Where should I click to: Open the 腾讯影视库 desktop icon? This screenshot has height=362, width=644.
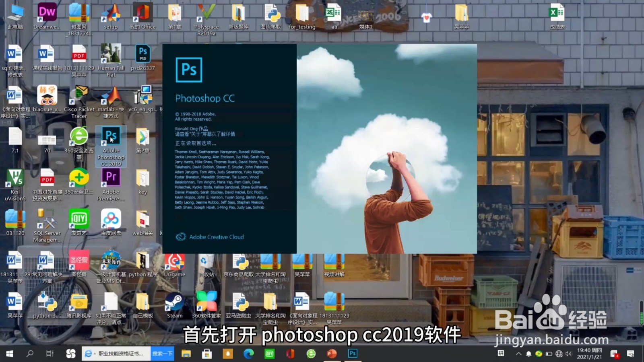click(x=79, y=306)
